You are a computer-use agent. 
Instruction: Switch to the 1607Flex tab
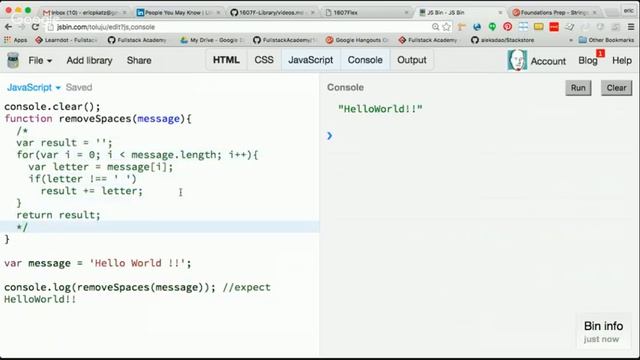point(365,13)
